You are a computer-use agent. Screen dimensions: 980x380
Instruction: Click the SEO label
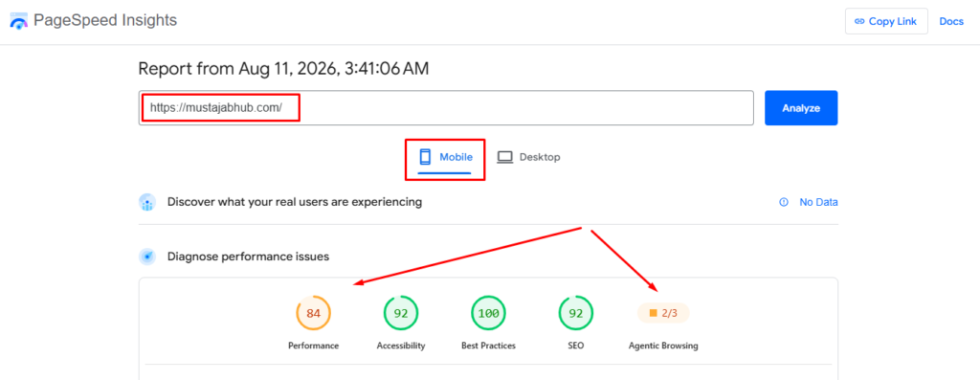click(575, 346)
